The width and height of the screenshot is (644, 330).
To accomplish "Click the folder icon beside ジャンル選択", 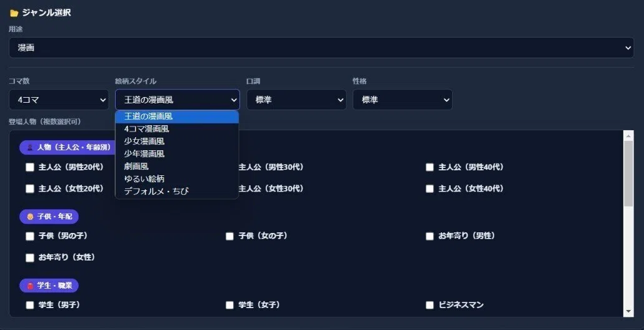I will click(14, 13).
